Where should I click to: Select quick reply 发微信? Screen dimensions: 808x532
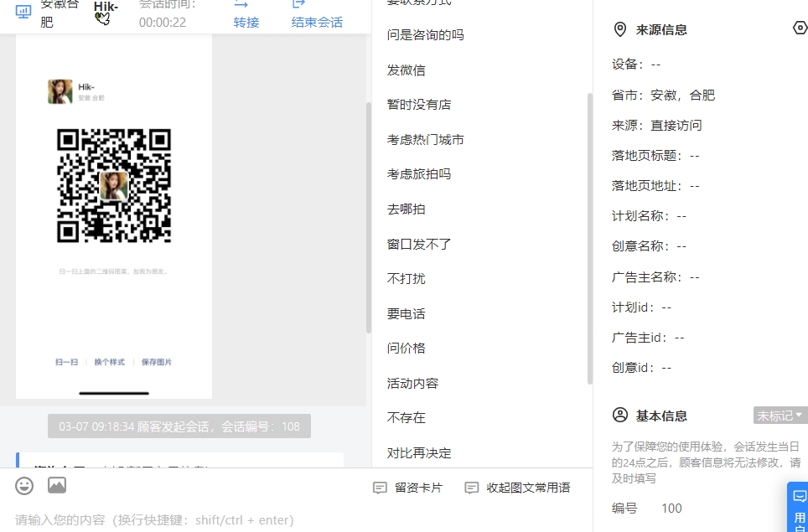[x=406, y=70]
